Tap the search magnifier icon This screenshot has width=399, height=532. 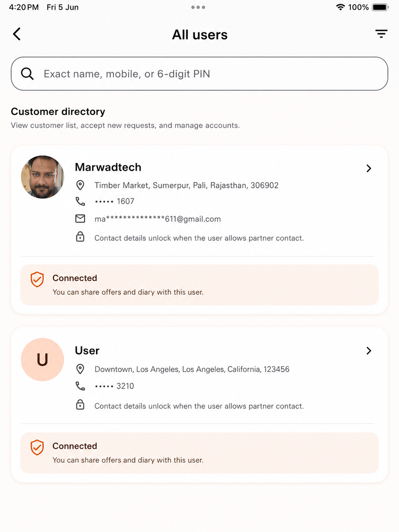point(27,74)
